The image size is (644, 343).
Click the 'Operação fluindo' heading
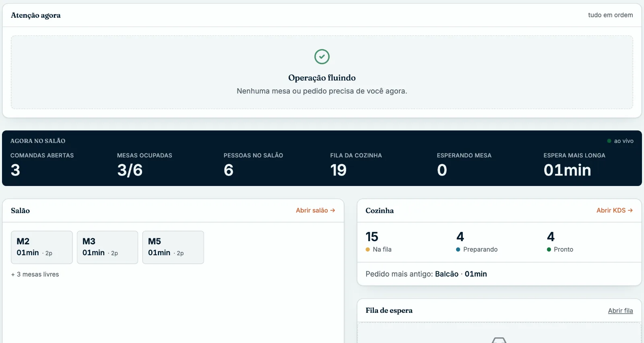322,78
